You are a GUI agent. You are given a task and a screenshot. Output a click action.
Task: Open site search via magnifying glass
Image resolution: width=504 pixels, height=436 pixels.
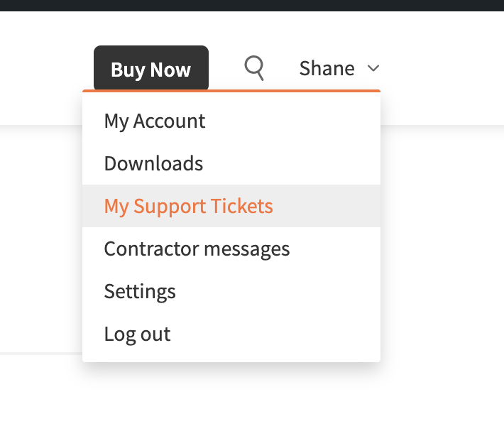point(254,68)
